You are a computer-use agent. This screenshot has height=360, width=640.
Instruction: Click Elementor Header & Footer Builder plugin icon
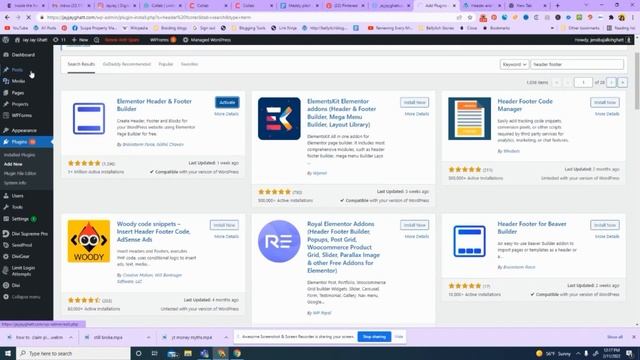(89, 119)
